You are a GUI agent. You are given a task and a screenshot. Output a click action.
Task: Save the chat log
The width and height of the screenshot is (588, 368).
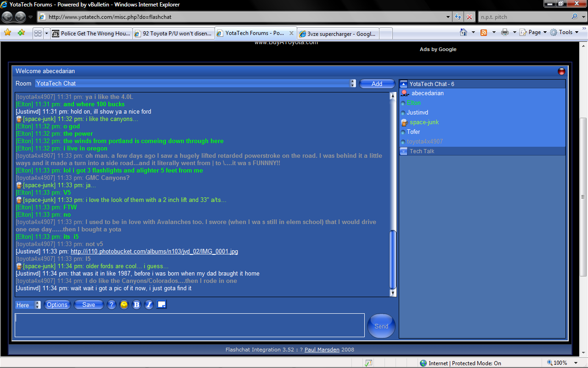click(89, 305)
